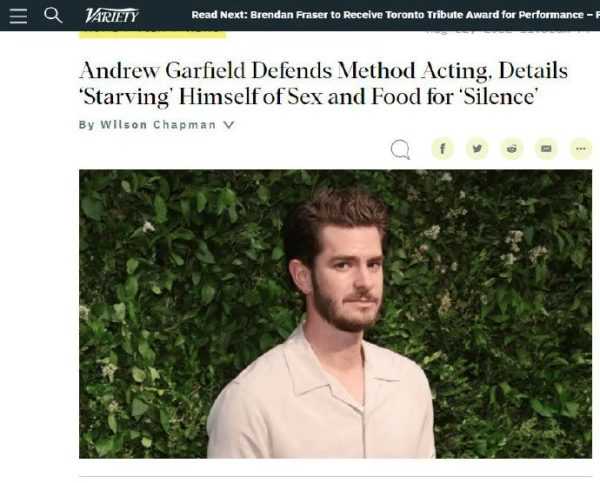Click the Andrew Garfield article headline
The width and height of the screenshot is (600, 483).
click(323, 83)
